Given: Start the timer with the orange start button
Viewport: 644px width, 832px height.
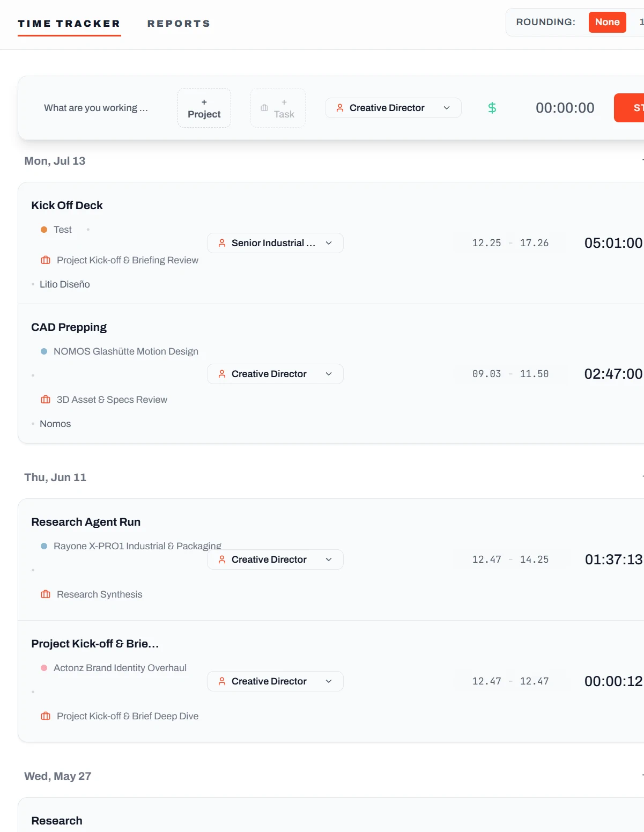Looking at the screenshot, I should [x=629, y=108].
